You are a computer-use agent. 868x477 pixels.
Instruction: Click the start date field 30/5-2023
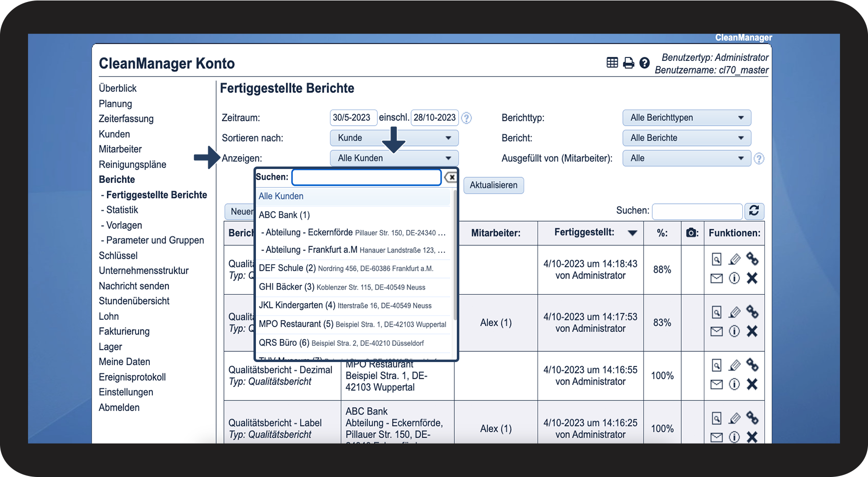point(353,118)
